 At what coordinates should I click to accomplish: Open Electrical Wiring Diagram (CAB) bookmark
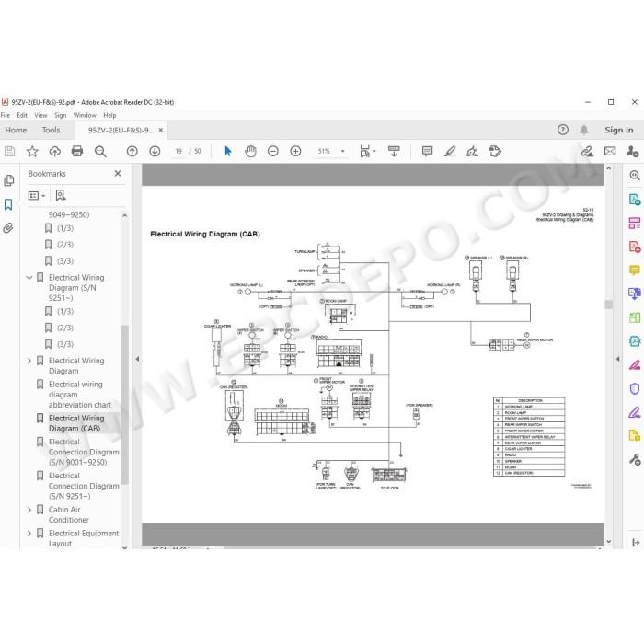pos(76,423)
